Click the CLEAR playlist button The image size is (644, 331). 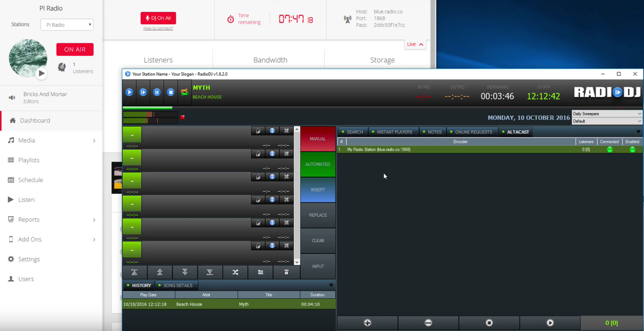pos(317,241)
